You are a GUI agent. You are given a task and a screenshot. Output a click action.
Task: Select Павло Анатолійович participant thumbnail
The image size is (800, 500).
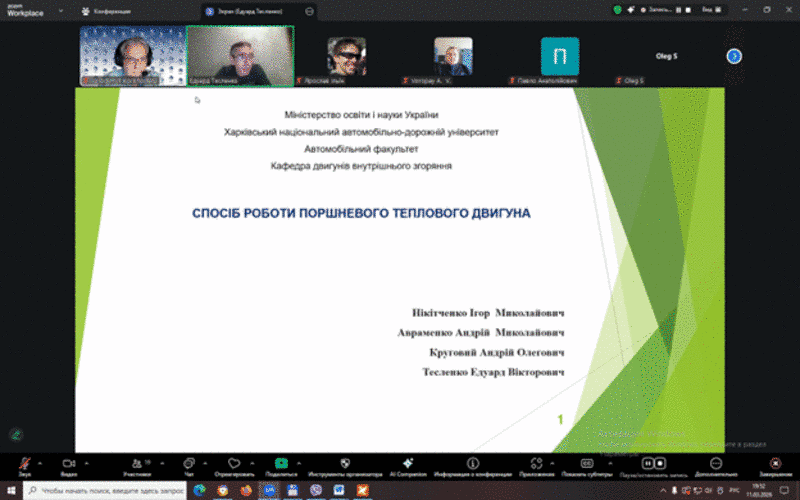pyautogui.click(x=559, y=56)
